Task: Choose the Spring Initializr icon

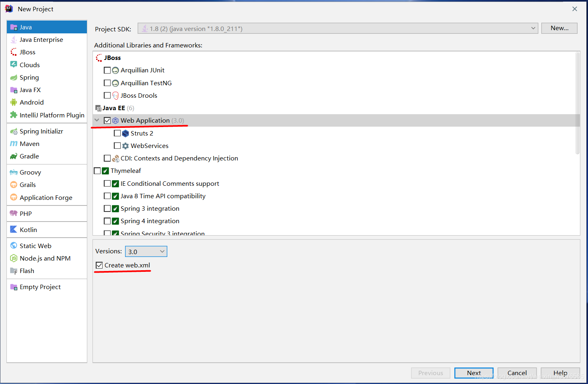Action: pyautogui.click(x=14, y=131)
